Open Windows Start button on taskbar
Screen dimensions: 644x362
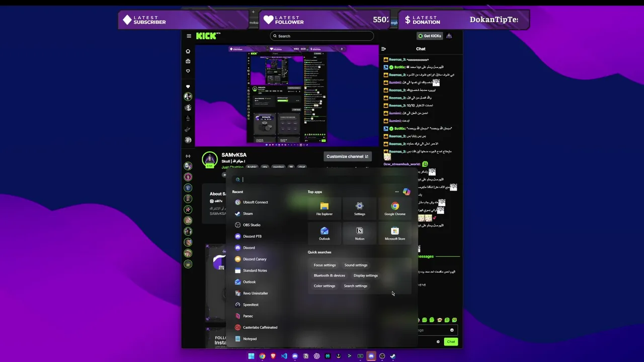point(251,356)
